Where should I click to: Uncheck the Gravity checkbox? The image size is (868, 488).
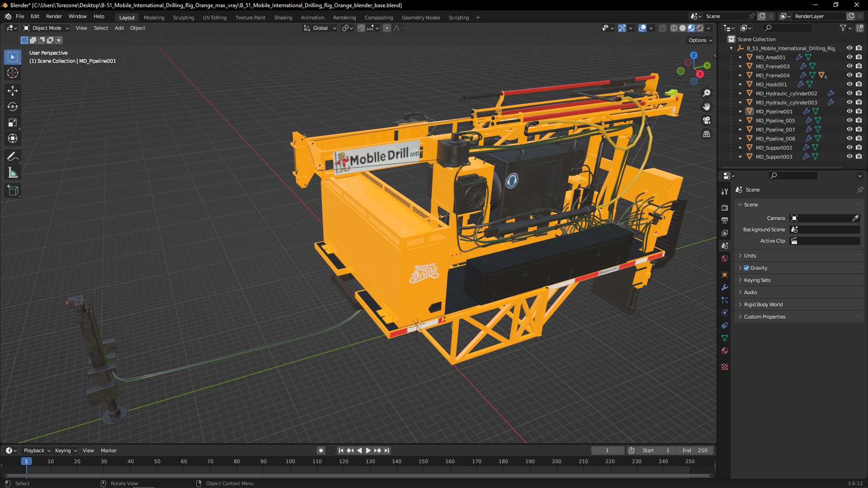point(746,268)
